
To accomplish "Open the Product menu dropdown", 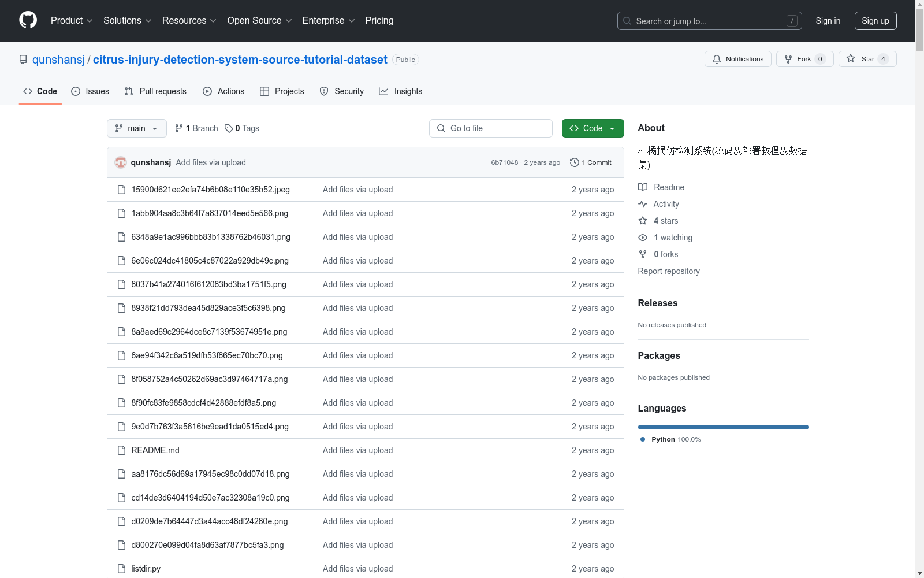I will pos(72,21).
